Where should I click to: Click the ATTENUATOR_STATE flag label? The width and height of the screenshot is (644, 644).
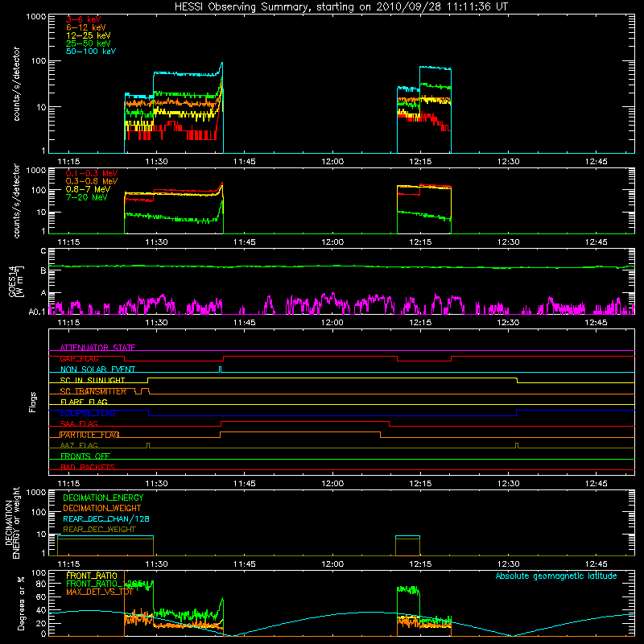click(97, 348)
